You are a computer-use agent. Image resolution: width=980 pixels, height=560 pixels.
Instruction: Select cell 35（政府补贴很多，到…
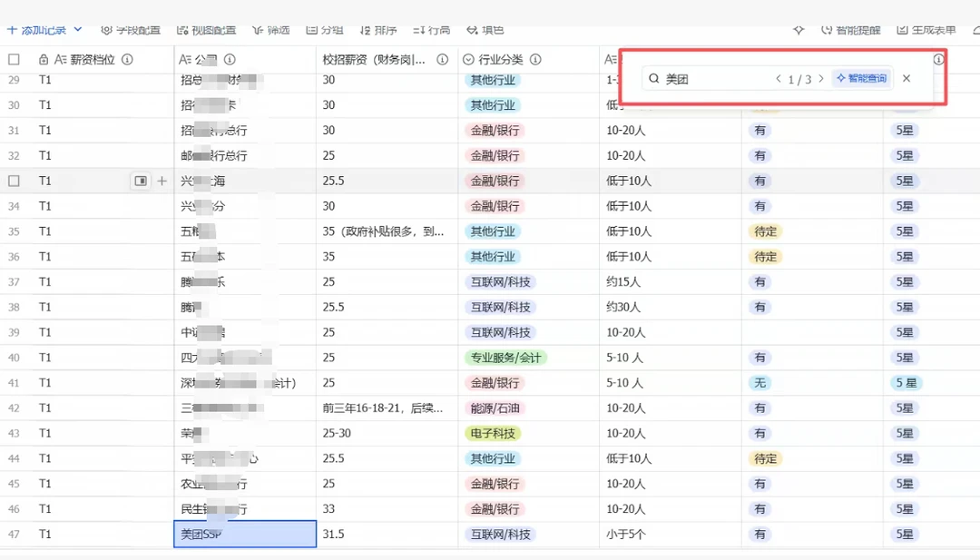pyautogui.click(x=387, y=231)
